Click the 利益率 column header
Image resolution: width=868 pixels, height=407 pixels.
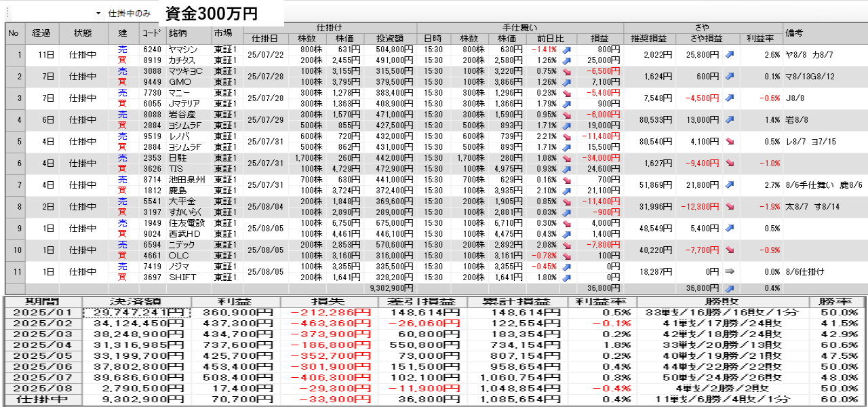(x=761, y=38)
